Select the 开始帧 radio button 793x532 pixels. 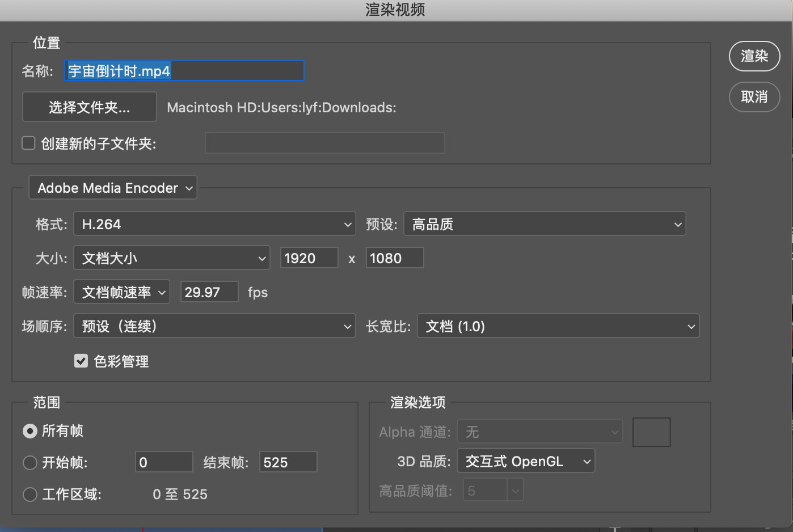(x=30, y=463)
